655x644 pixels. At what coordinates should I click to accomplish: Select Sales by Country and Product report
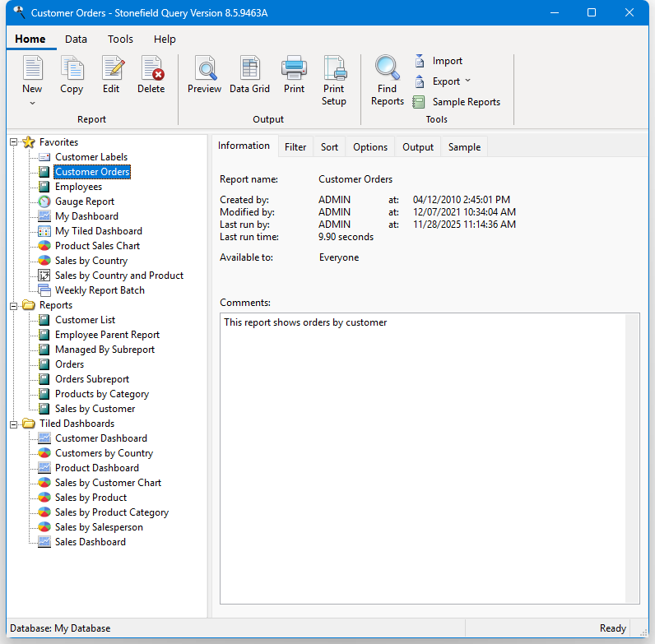coord(118,276)
